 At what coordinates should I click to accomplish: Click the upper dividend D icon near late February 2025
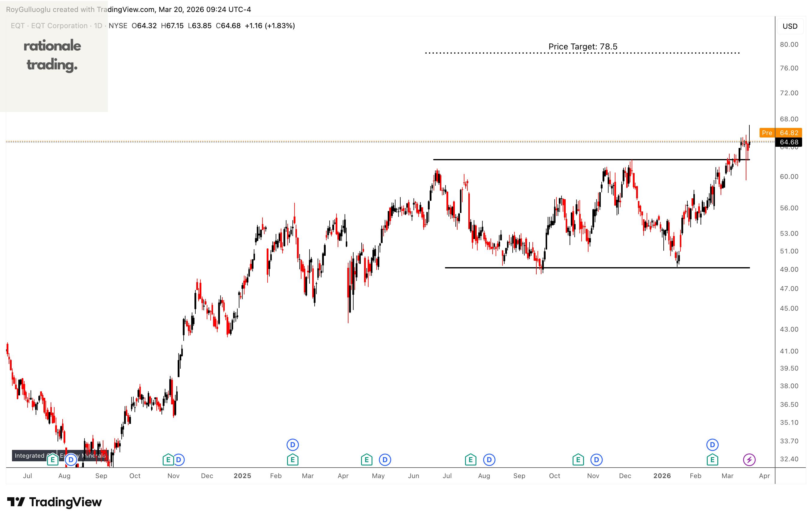pos(292,445)
